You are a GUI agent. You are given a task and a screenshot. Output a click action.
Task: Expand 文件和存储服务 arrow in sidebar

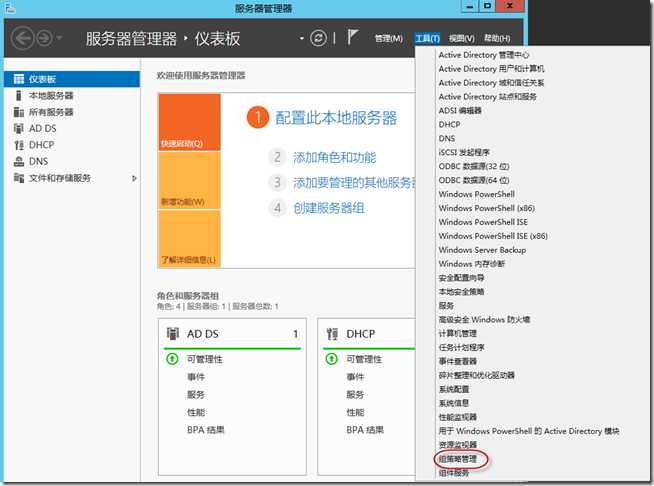134,178
